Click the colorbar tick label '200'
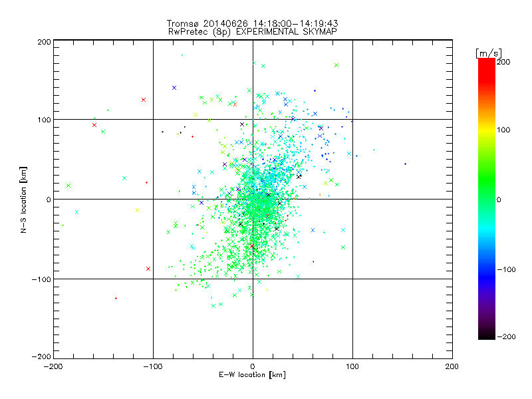This screenshot has height=399, width=532. [x=503, y=62]
